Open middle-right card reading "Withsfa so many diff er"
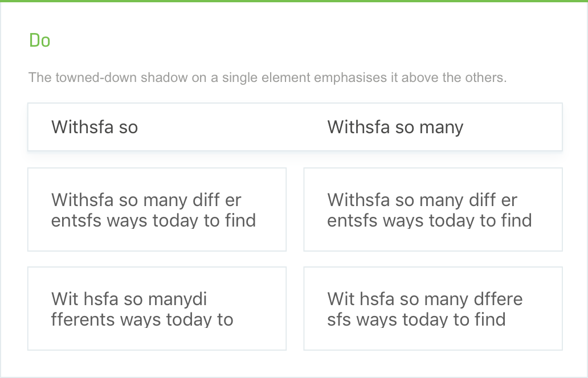The height and width of the screenshot is (378, 588). [x=433, y=209]
